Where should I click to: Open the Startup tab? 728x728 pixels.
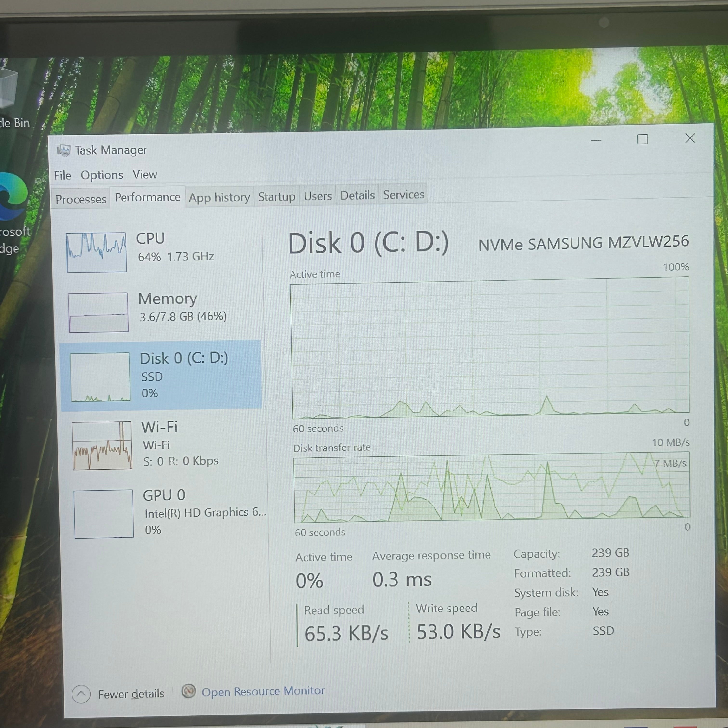pos(277,197)
